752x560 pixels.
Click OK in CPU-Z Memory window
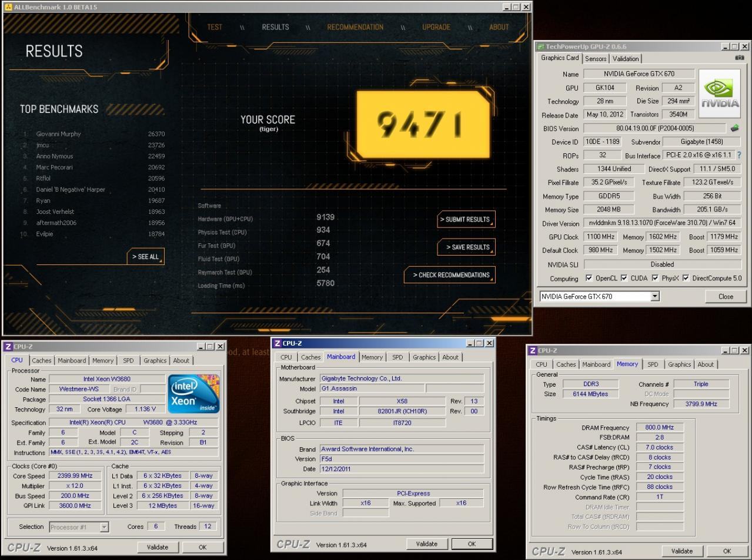(x=727, y=551)
